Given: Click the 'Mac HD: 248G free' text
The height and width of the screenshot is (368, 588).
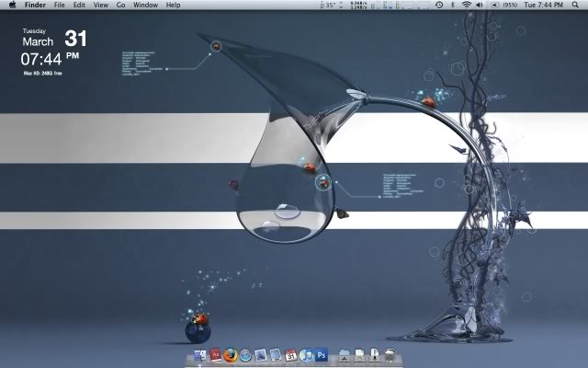Looking at the screenshot, I should [x=43, y=74].
